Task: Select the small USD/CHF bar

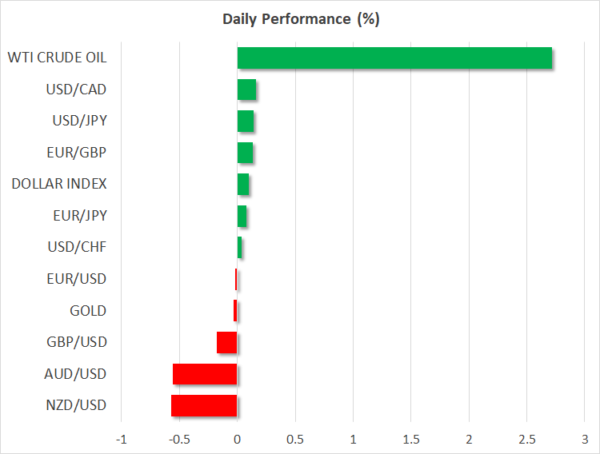Action: point(240,247)
